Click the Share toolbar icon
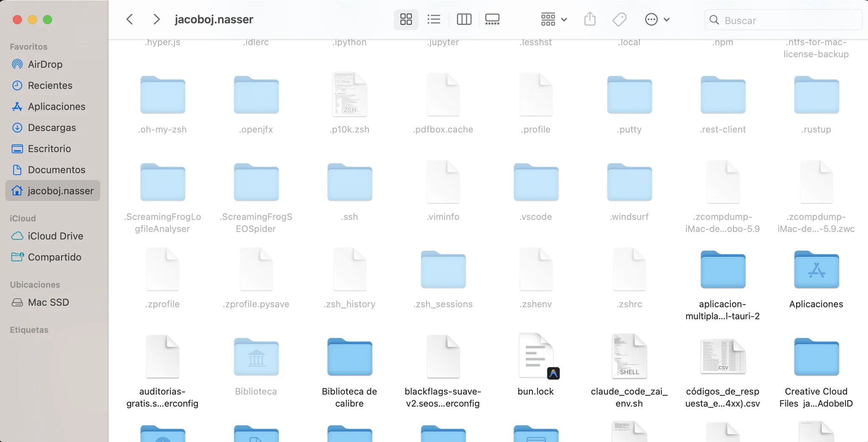868x442 pixels. click(590, 19)
